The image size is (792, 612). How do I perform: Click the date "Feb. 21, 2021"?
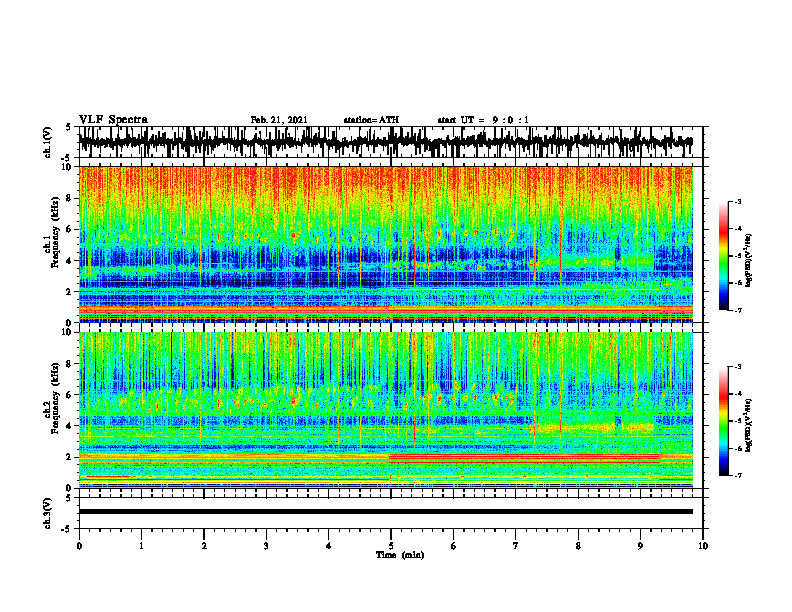[x=279, y=120]
